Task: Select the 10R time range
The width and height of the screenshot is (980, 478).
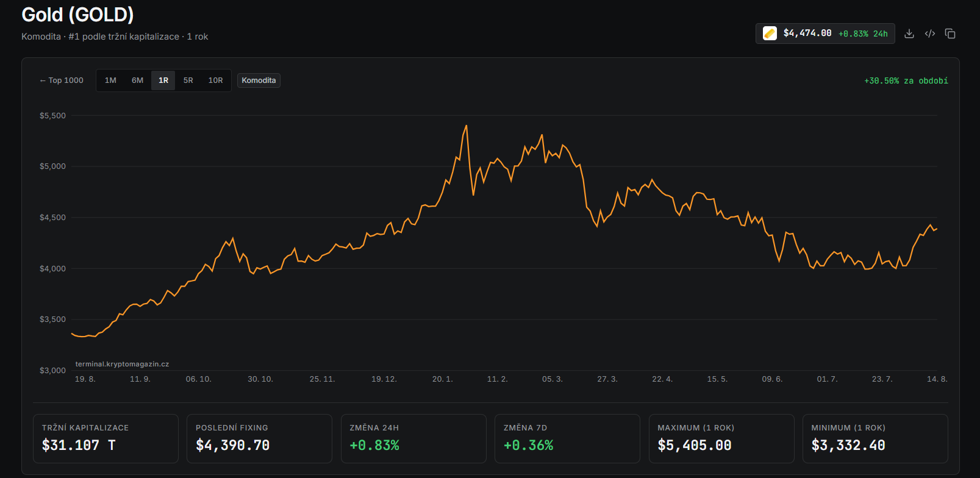Action: coord(215,80)
